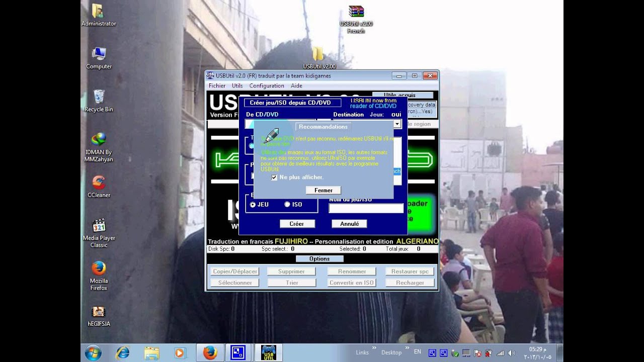Select the hEGIFSJA desktop icon
The height and width of the screenshot is (362, 644).
99,316
